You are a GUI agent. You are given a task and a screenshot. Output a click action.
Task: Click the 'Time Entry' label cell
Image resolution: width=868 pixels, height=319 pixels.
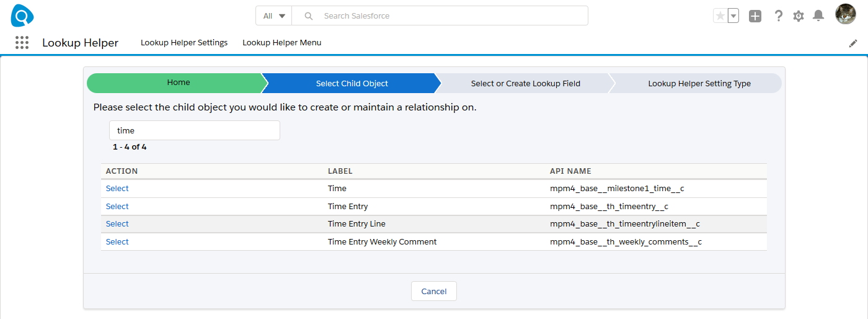pos(348,207)
